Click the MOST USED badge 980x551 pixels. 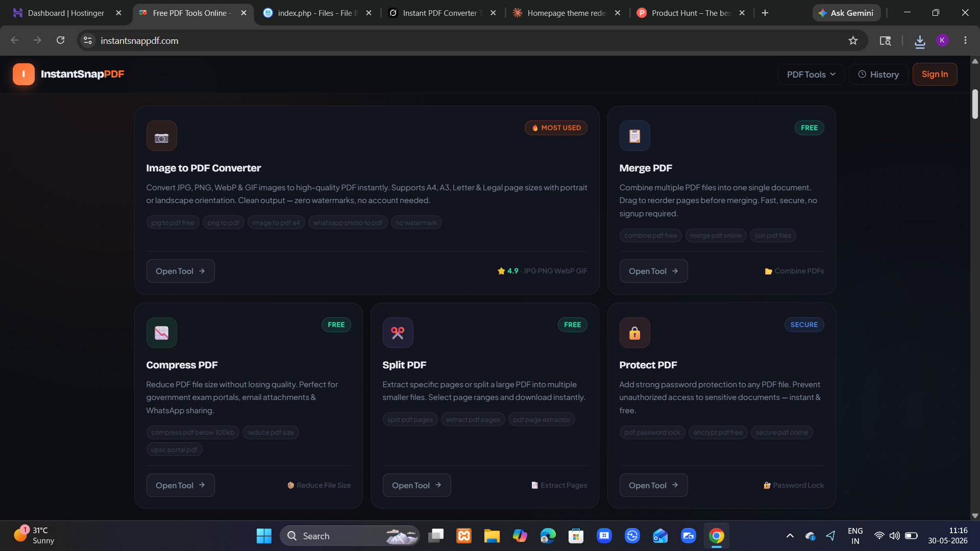click(x=556, y=128)
